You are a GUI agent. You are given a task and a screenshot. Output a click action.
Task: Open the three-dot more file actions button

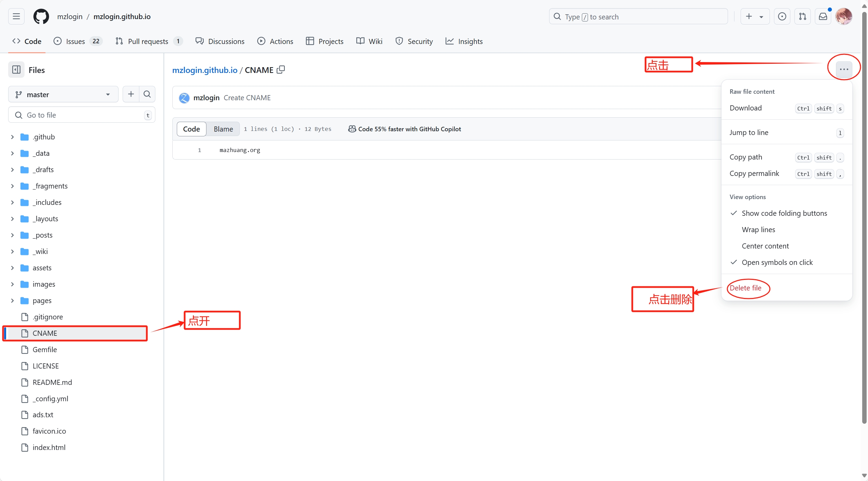pos(844,69)
